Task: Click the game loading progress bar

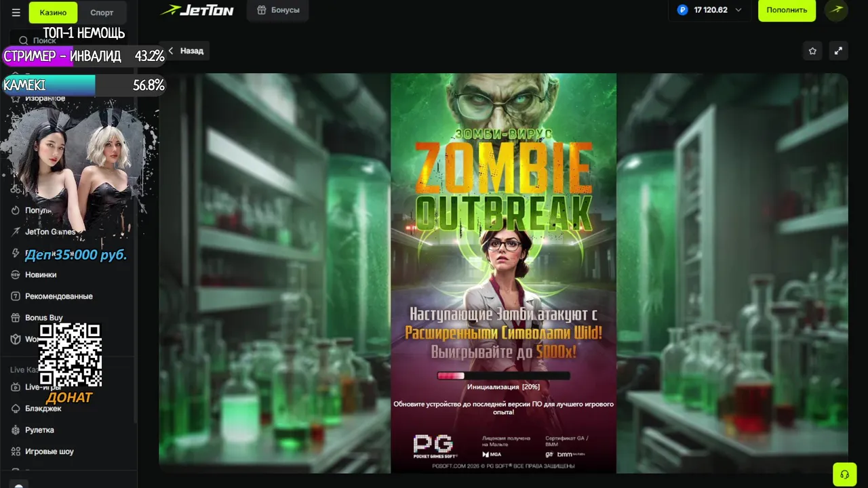Action: point(503,375)
